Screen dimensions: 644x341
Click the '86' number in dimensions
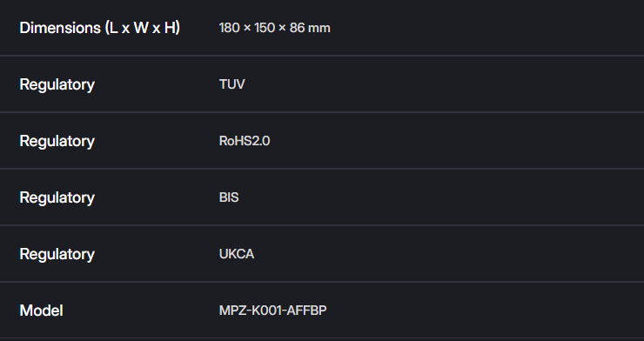click(297, 28)
